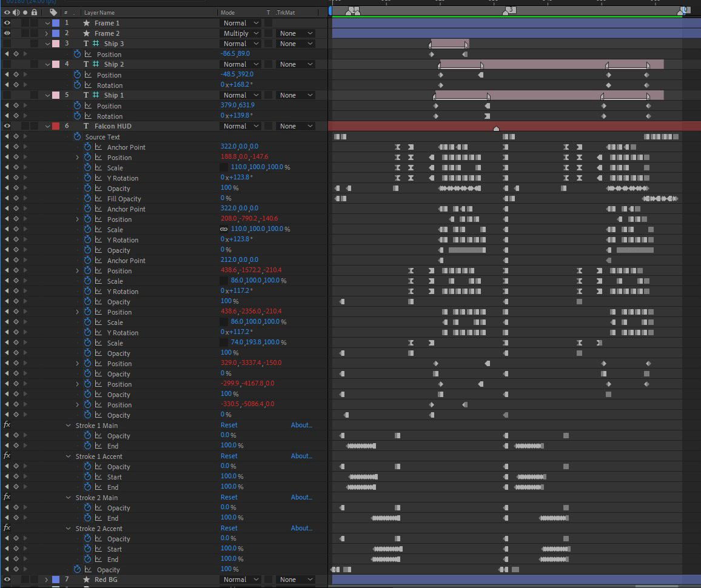Image resolution: width=701 pixels, height=588 pixels.
Task: Reset the Stroke 1 Main effect
Action: pyautogui.click(x=229, y=425)
